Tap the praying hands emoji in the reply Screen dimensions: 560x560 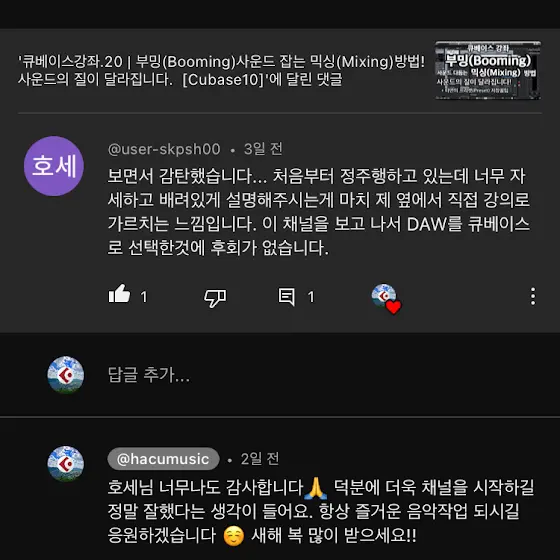(315, 488)
